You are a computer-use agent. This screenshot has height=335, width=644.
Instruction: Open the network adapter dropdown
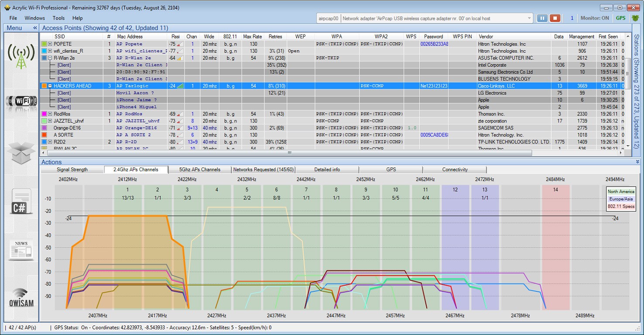click(529, 18)
